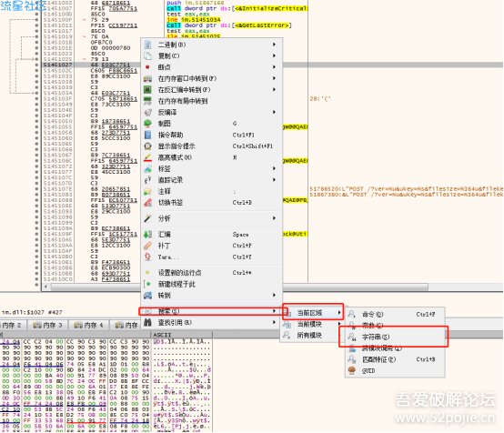Click the search icon beside 所有模块

pos(287,336)
